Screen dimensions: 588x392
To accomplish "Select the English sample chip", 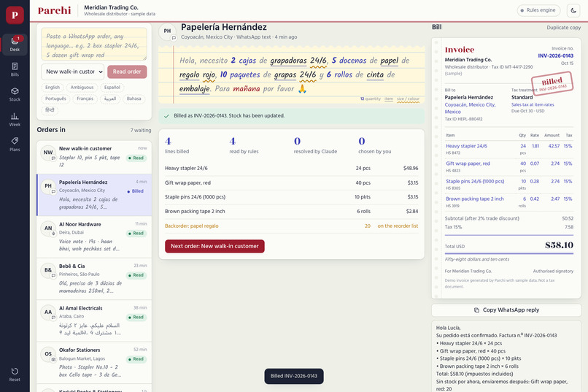I will 53,88.
